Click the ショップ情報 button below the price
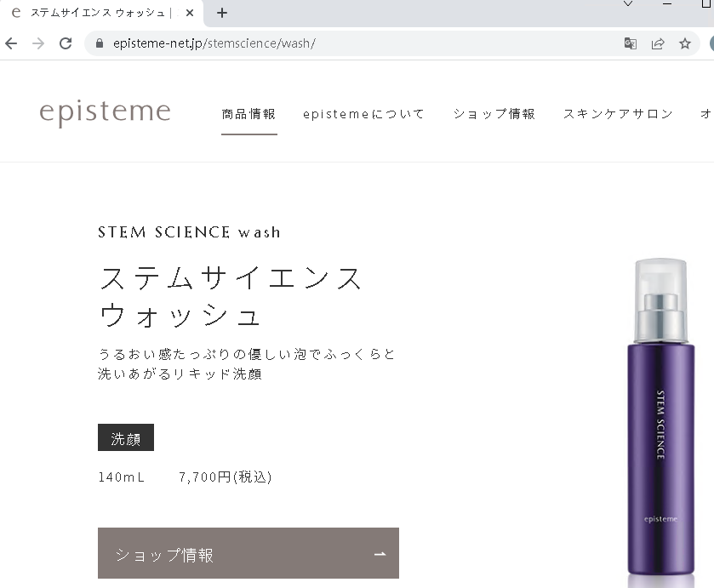This screenshot has width=714, height=588. (248, 553)
